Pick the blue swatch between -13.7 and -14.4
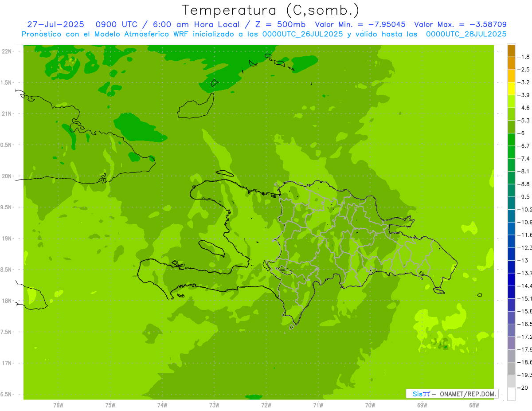The height and width of the screenshot is (411, 532). click(x=512, y=279)
